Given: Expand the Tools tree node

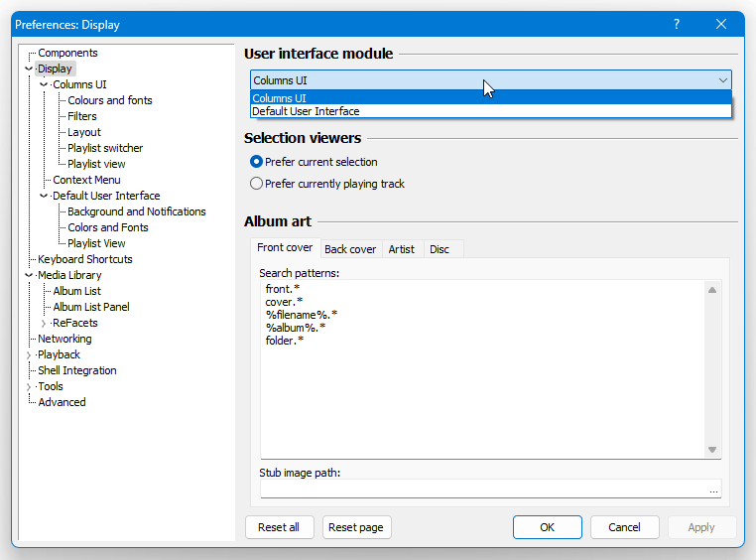Looking at the screenshot, I should 29,387.
